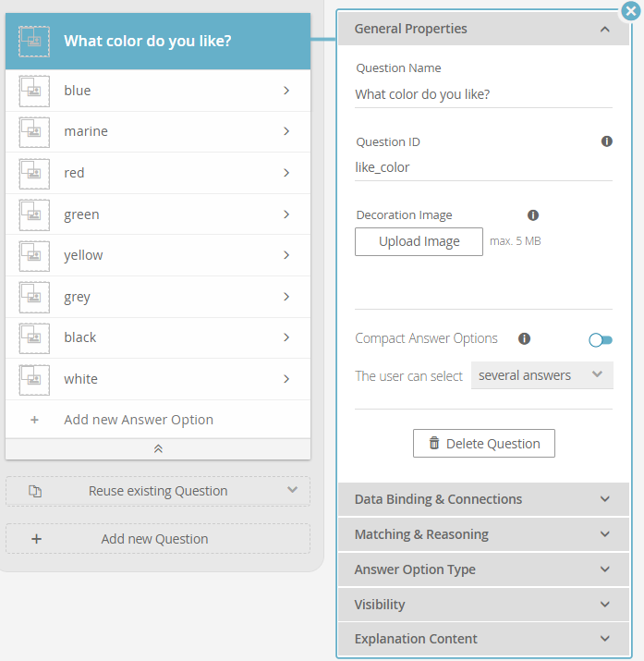Image resolution: width=644 pixels, height=661 pixels.
Task: Expand the Matching & Reasoning section
Action: (x=483, y=534)
